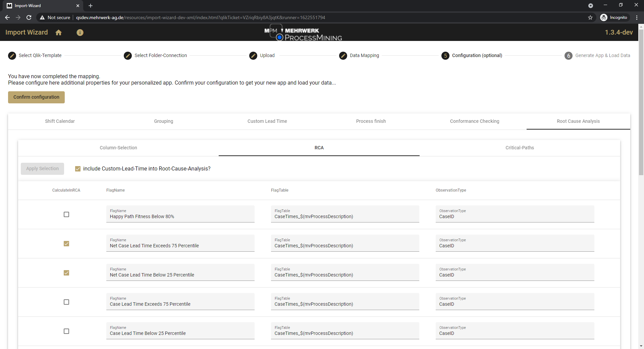This screenshot has width=644, height=349.
Task: Check CalculateInRCA for Case Lead Time Exceeds 75 Percentile
Action: [66, 302]
